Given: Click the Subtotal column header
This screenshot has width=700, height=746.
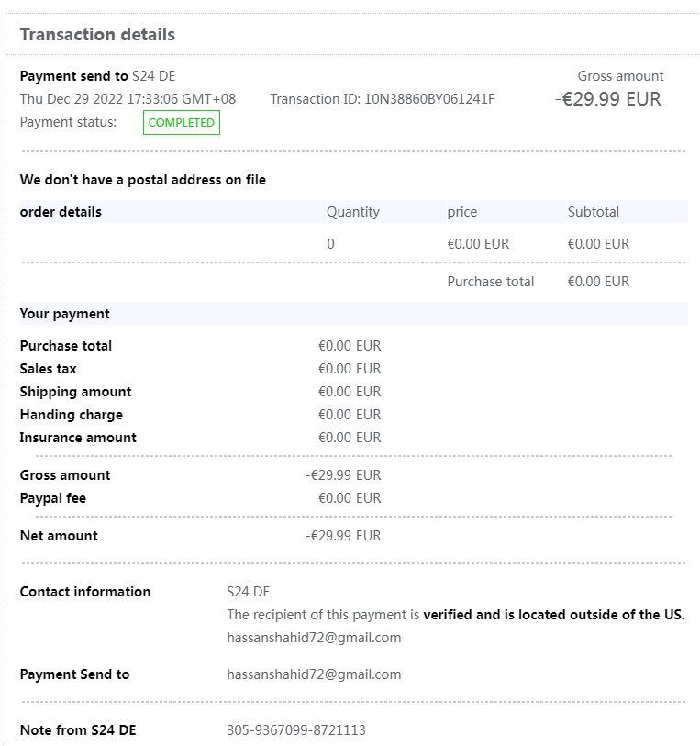Looking at the screenshot, I should tap(593, 212).
